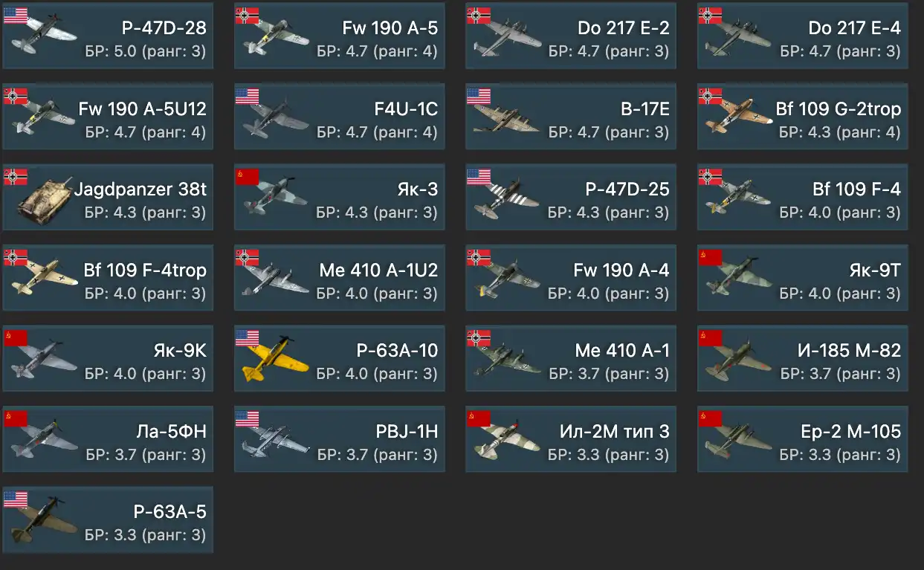Open the Do 217 E-4 vehicle card
Image resolution: width=924 pixels, height=570 pixels.
pyautogui.click(x=803, y=36)
